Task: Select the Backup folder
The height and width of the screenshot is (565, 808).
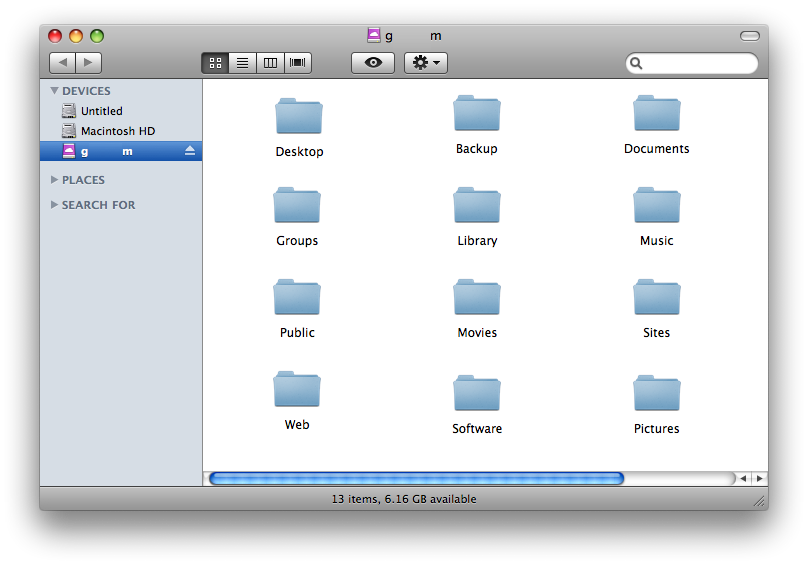Action: 476,114
